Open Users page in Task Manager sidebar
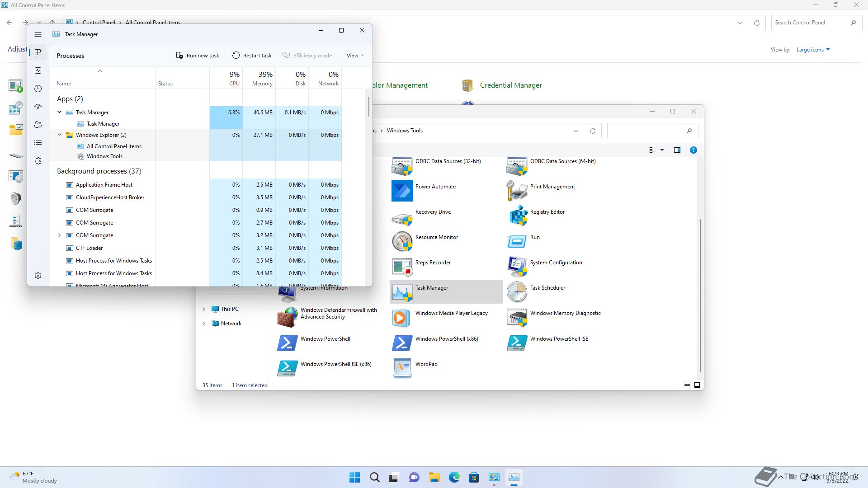The width and height of the screenshot is (868, 488). 38,125
